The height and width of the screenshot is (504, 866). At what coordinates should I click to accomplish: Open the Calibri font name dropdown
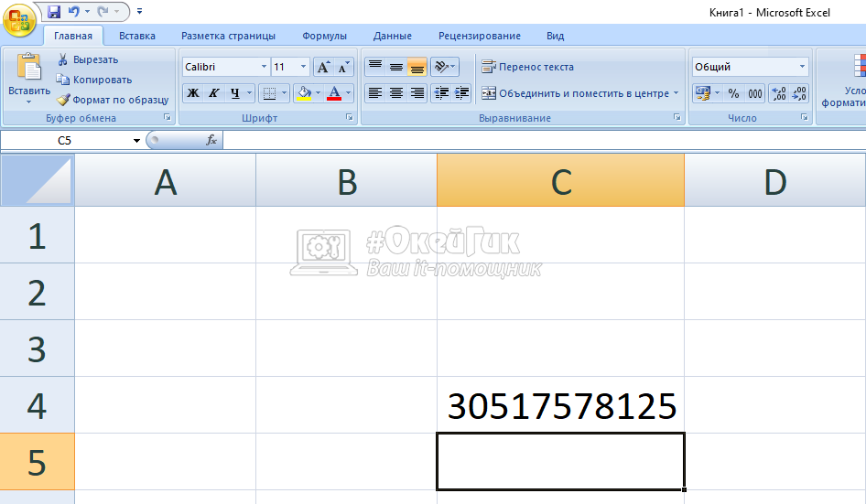coord(264,67)
